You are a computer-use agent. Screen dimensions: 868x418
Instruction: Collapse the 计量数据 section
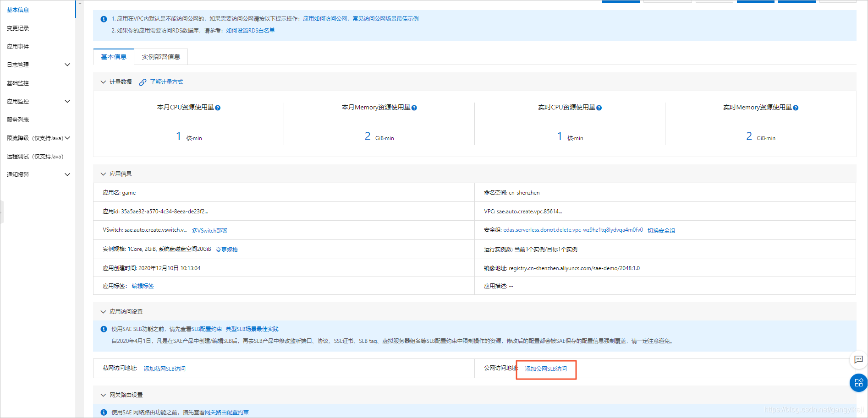pos(103,82)
